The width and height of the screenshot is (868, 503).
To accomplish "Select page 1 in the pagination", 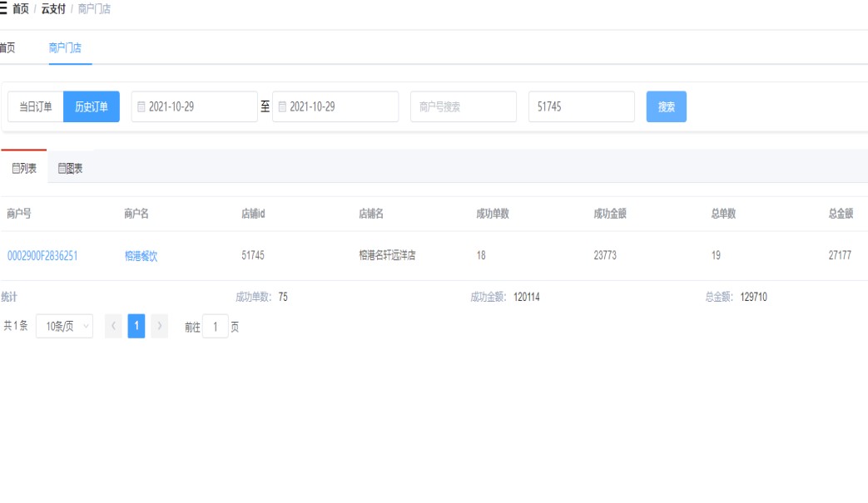I will [x=136, y=326].
